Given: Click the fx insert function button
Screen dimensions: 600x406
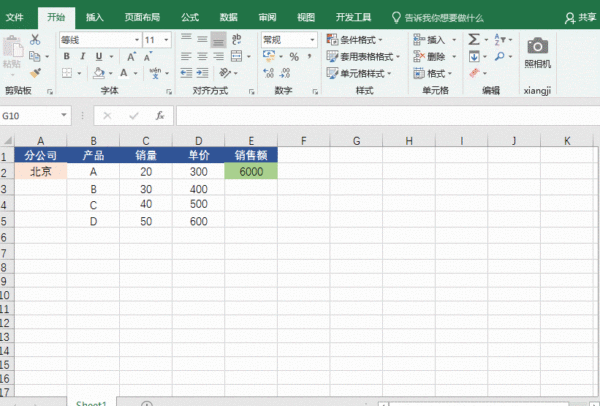Looking at the screenshot, I should tap(160, 116).
